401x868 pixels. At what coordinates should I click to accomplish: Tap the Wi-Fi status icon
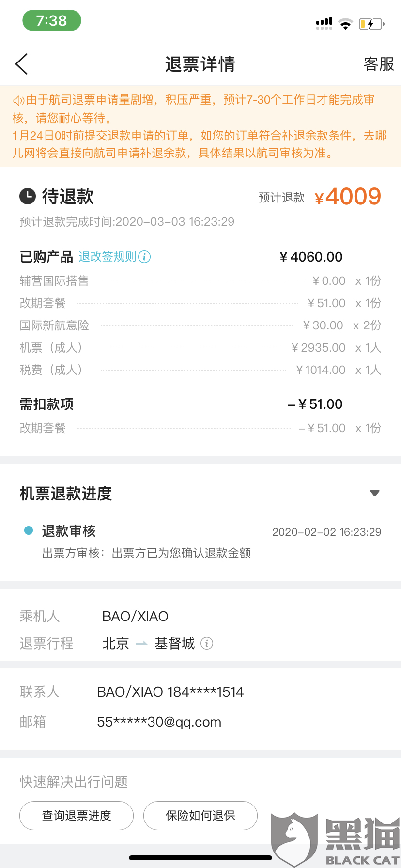point(345,24)
